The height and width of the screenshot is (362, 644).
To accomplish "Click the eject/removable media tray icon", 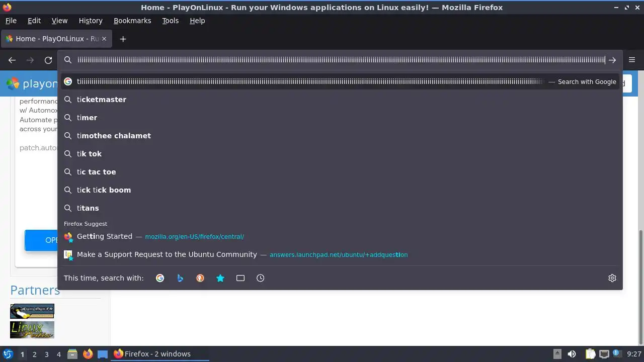I will click(x=557, y=354).
